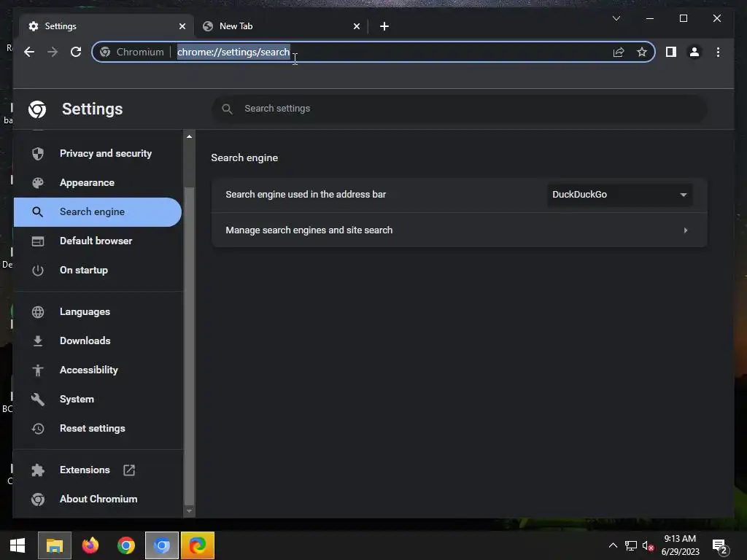
Task: Click the address bar URL chrome://settings/search
Action: coord(233,52)
